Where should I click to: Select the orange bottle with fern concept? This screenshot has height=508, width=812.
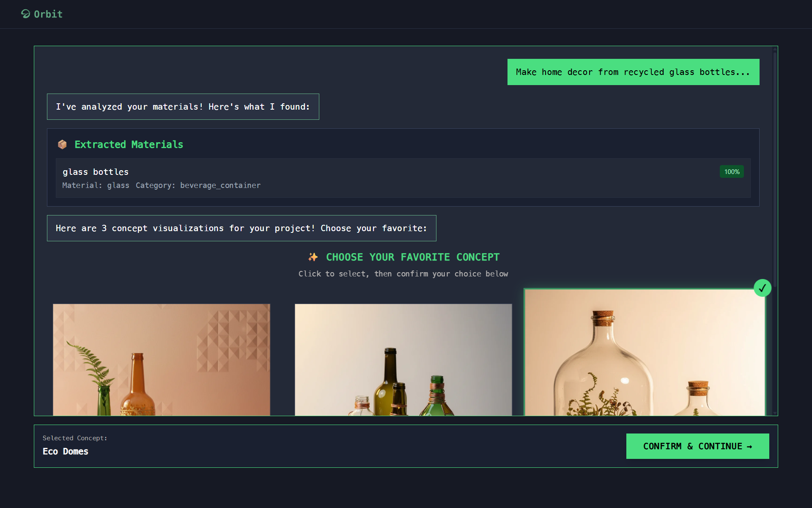(161, 359)
